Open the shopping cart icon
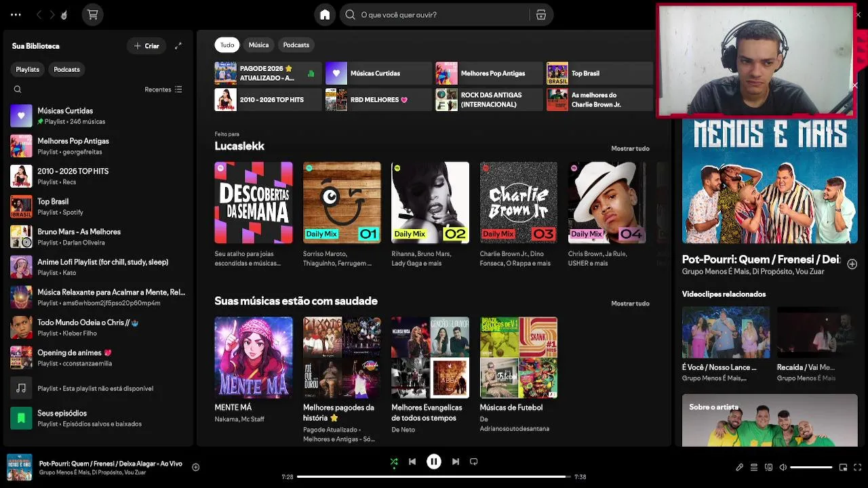Viewport: 868px width, 488px height. click(93, 14)
